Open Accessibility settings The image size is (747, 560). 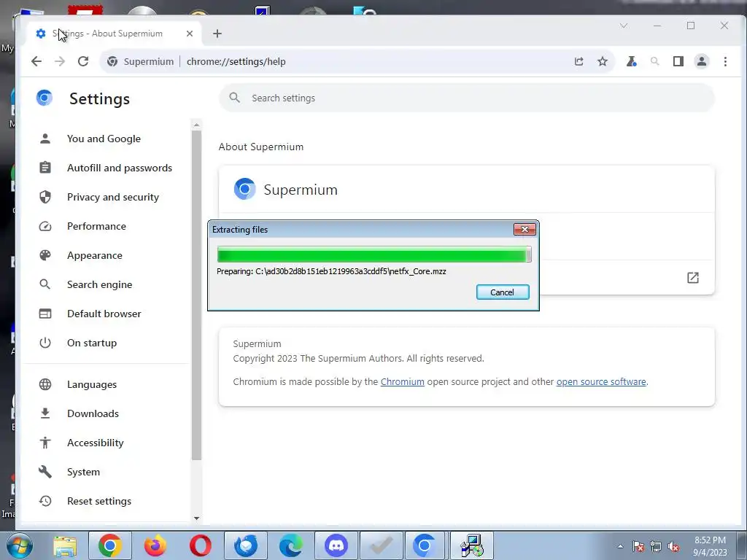coord(96,443)
